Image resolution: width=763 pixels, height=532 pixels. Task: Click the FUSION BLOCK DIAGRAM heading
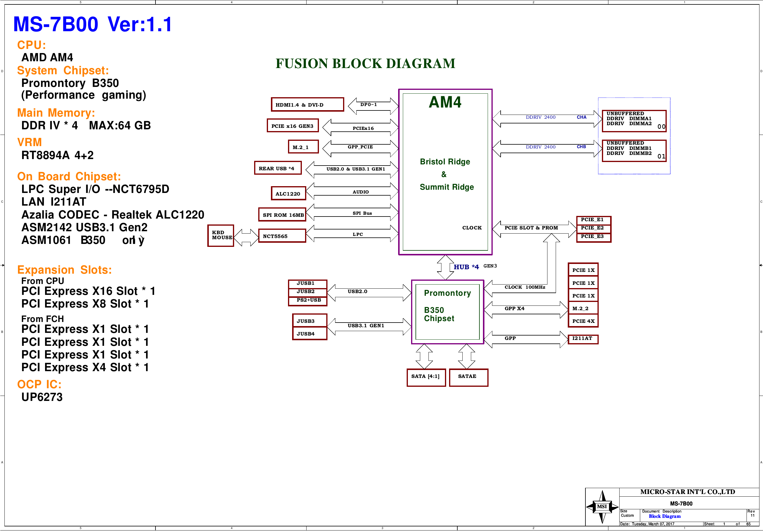[365, 64]
